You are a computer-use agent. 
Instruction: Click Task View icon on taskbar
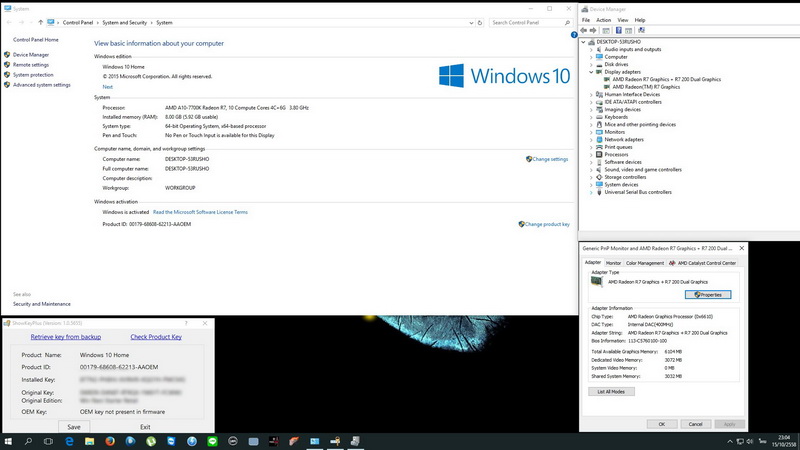(48, 441)
